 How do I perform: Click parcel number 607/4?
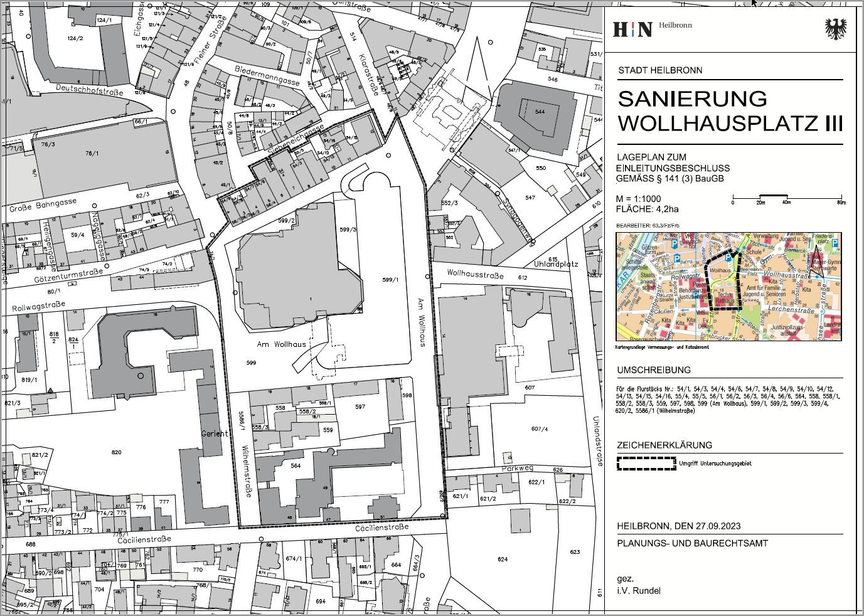click(x=540, y=429)
